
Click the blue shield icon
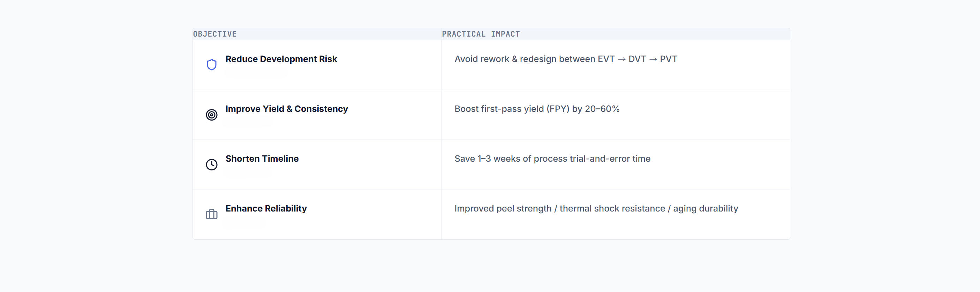[212, 64]
